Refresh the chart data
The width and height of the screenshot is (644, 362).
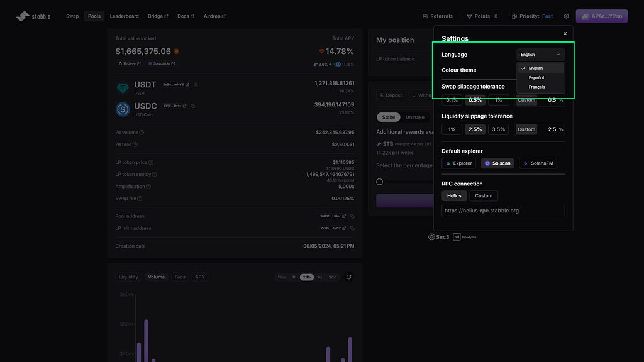click(348, 277)
